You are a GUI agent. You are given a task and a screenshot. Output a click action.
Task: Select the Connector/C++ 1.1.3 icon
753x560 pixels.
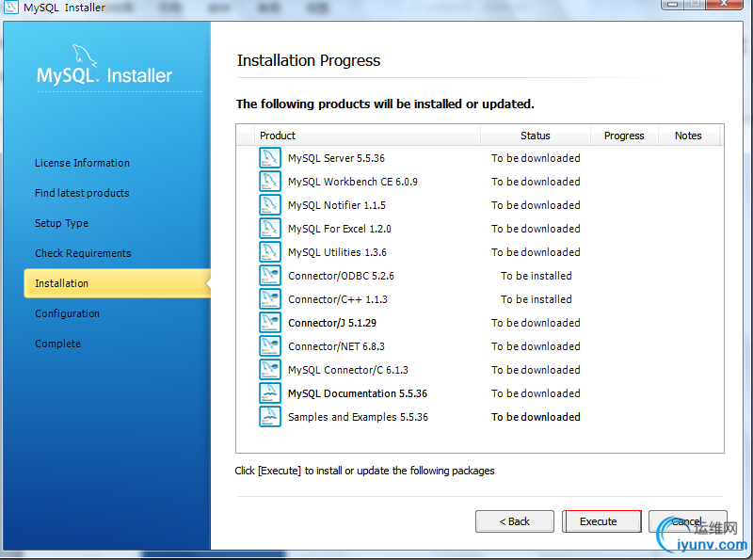click(270, 299)
